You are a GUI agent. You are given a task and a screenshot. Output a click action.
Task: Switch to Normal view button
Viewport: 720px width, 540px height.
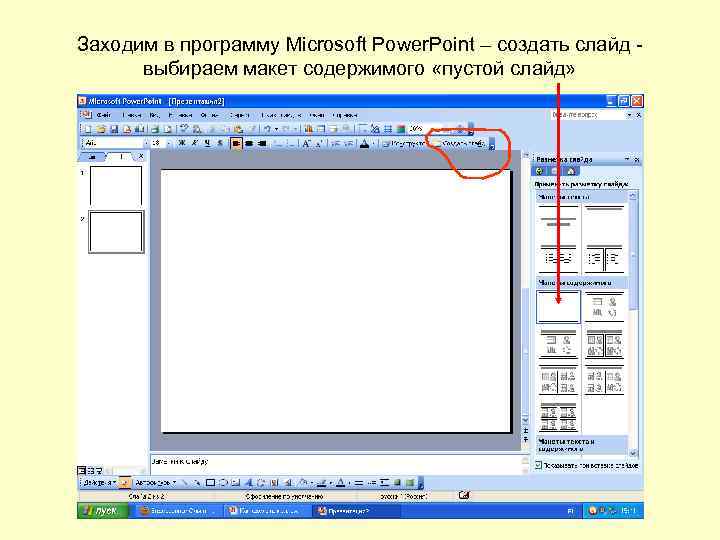tap(81, 471)
